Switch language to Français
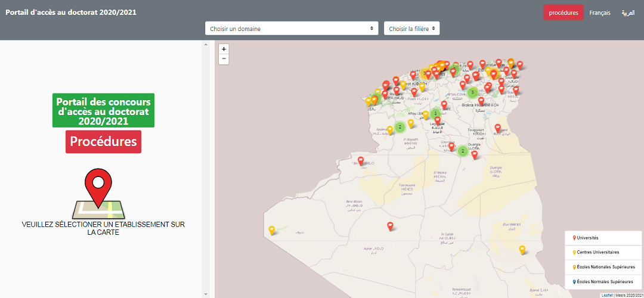The image size is (644, 298). [x=600, y=13]
